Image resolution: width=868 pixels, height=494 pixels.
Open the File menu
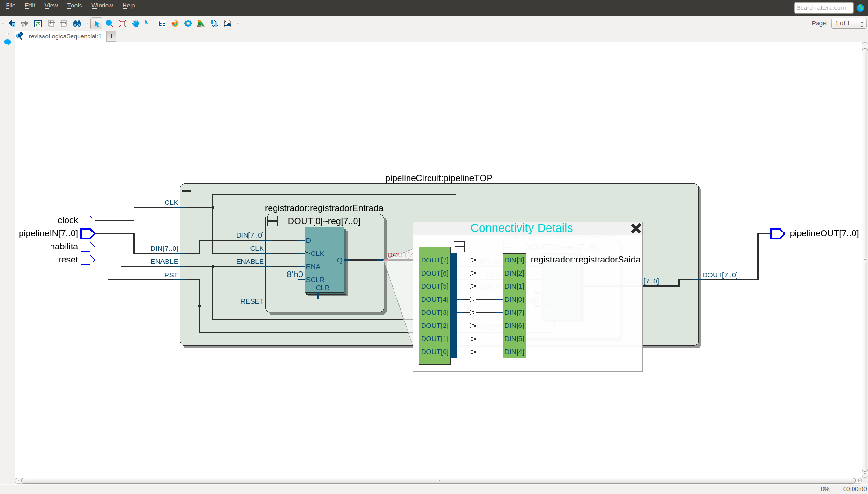coord(10,6)
